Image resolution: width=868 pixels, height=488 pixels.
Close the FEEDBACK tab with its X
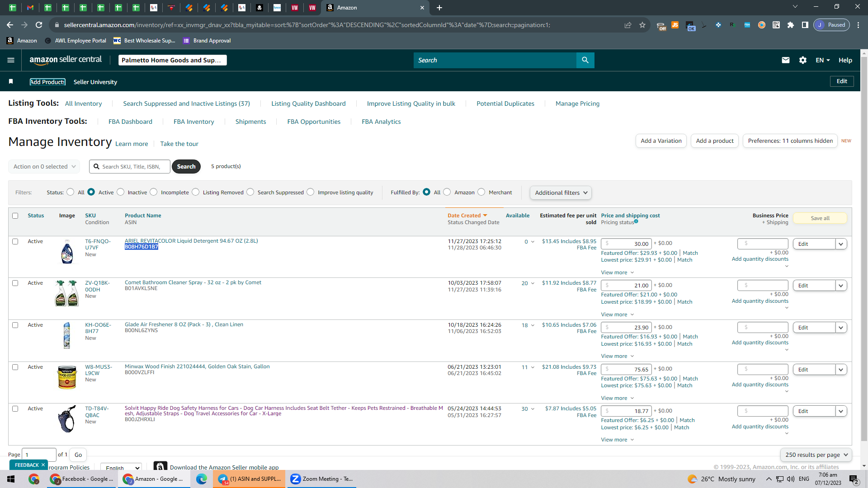click(x=43, y=465)
